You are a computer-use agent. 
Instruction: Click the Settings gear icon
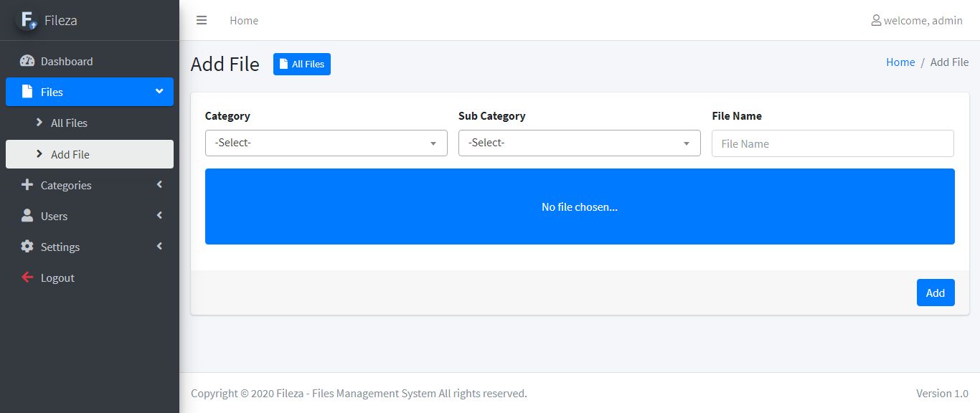[27, 247]
